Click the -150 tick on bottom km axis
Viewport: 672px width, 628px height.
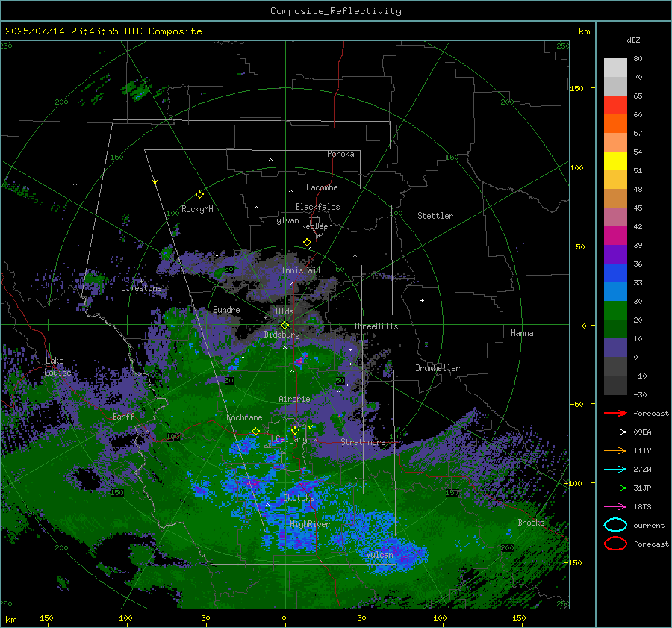pyautogui.click(x=44, y=618)
